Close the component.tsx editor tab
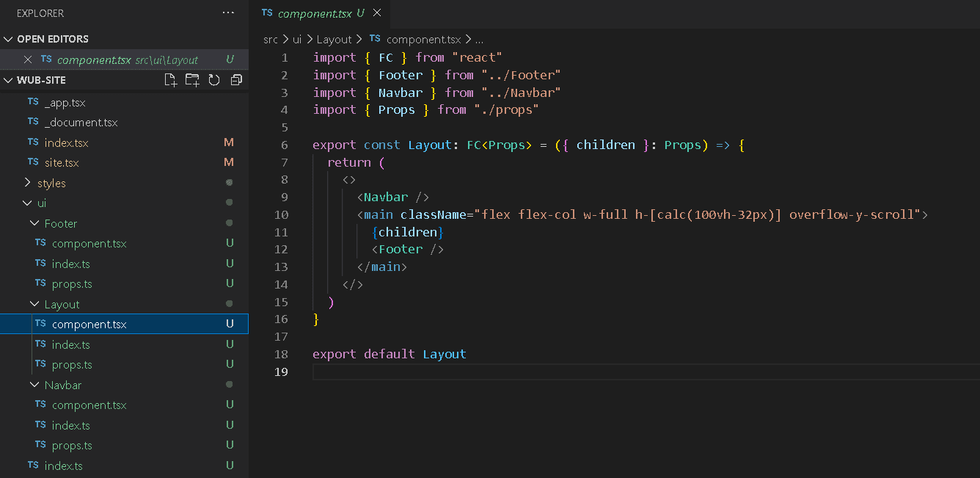This screenshot has height=478, width=980. (377, 13)
